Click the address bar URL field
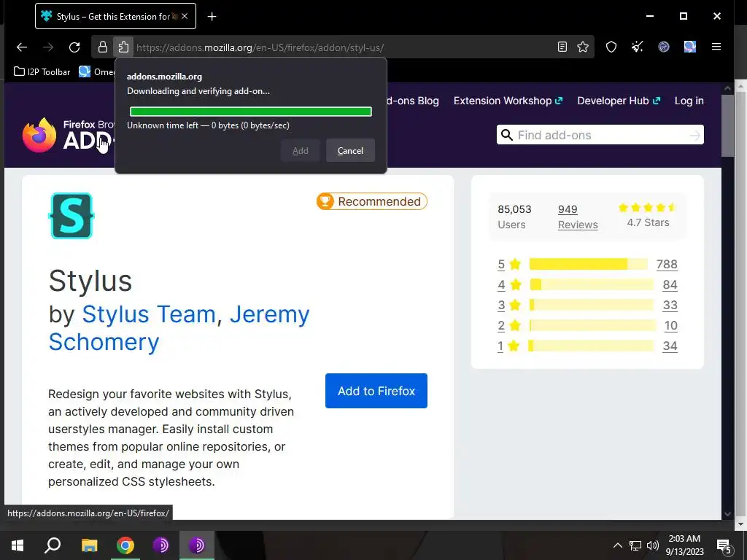Viewport: 747px width, 560px height. tap(343, 47)
